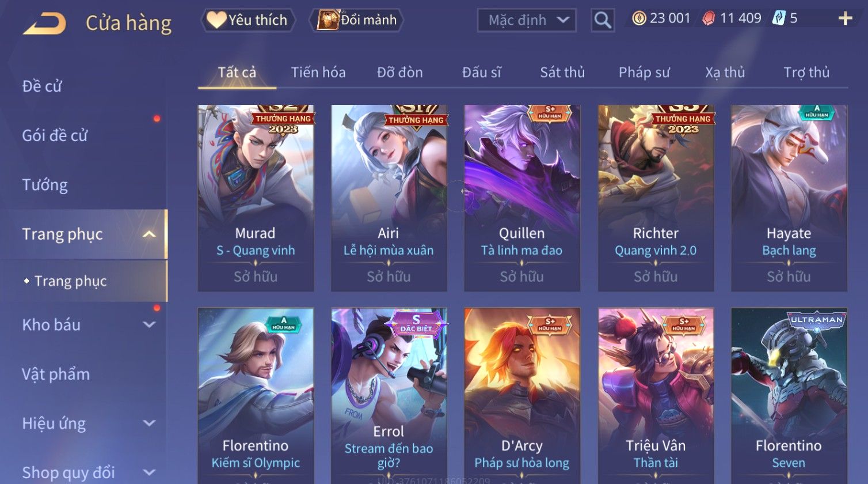868x484 pixels.
Task: Select the Hayate Bạch lang skin card
Action: coord(789,198)
